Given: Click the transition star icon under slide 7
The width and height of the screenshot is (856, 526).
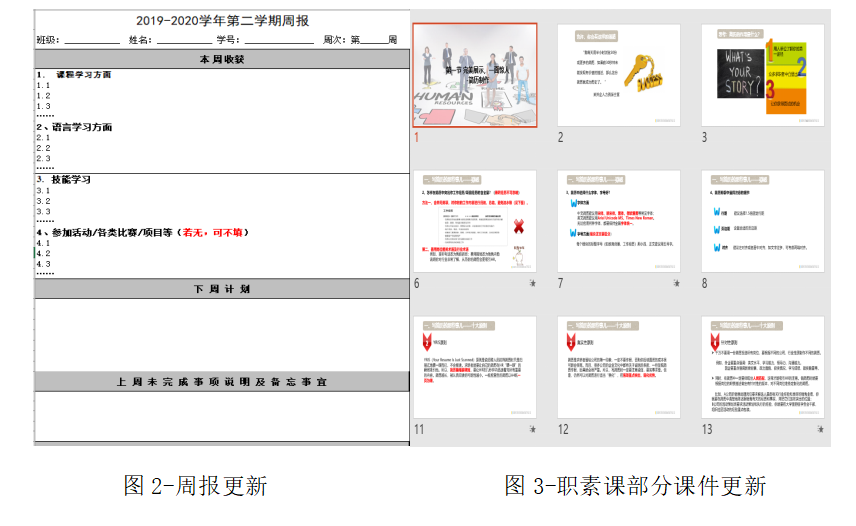Looking at the screenshot, I should pyautogui.click(x=676, y=284).
